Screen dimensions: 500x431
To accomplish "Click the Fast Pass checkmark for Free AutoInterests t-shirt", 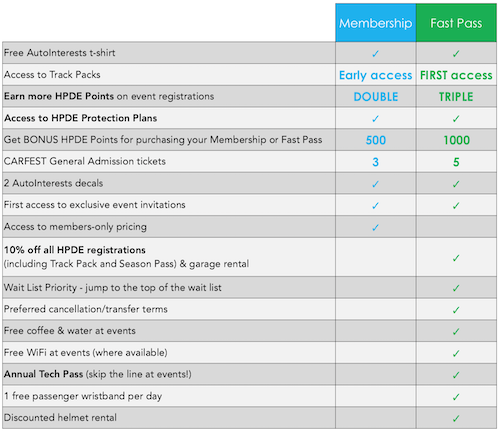I will pyautogui.click(x=456, y=53).
